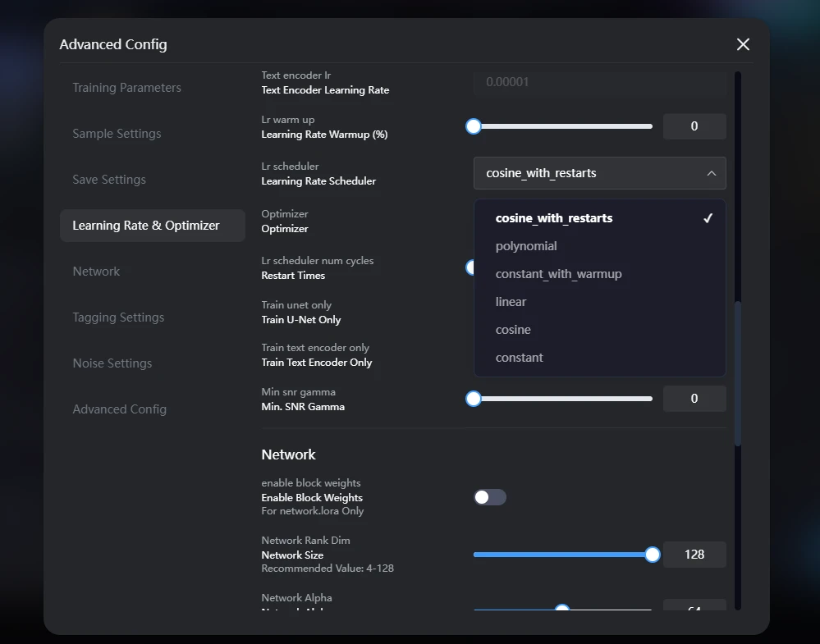
Task: Click the Learning Rate Warmup slider handle
Action: (474, 126)
